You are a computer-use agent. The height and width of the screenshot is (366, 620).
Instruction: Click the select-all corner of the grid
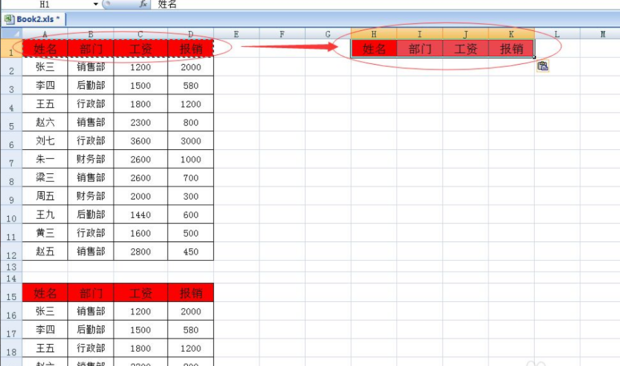pos(11,34)
